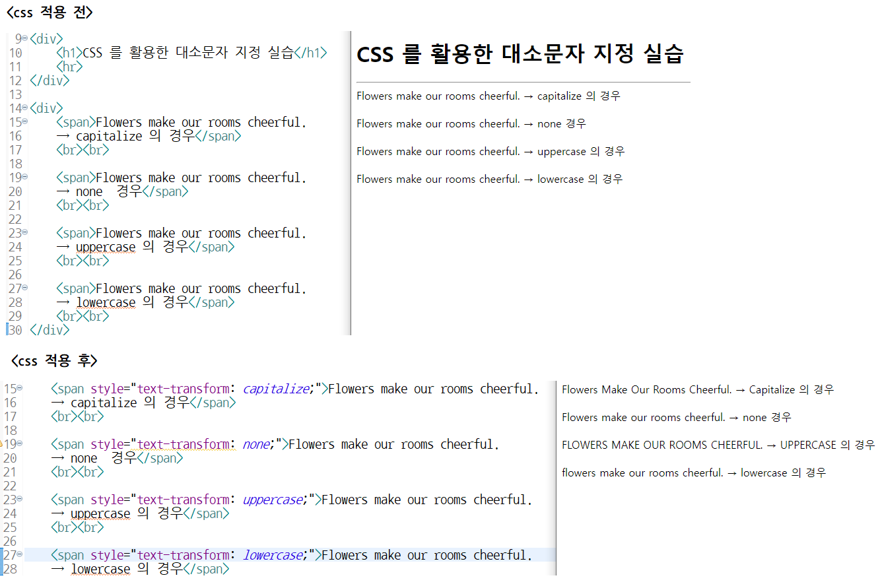Screen dimensions: 880x588
Task: Click the warning marker beside the text-transform none line
Action: (x=3, y=444)
